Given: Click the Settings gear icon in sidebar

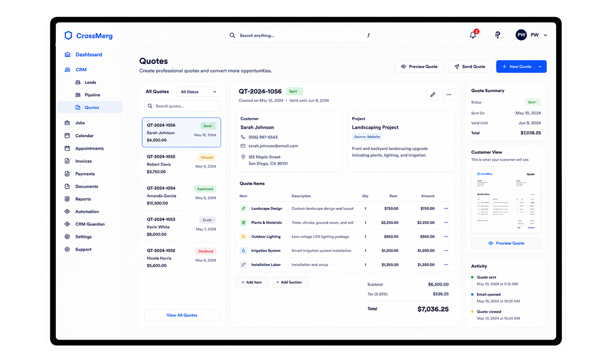Looking at the screenshot, I should coord(67,237).
